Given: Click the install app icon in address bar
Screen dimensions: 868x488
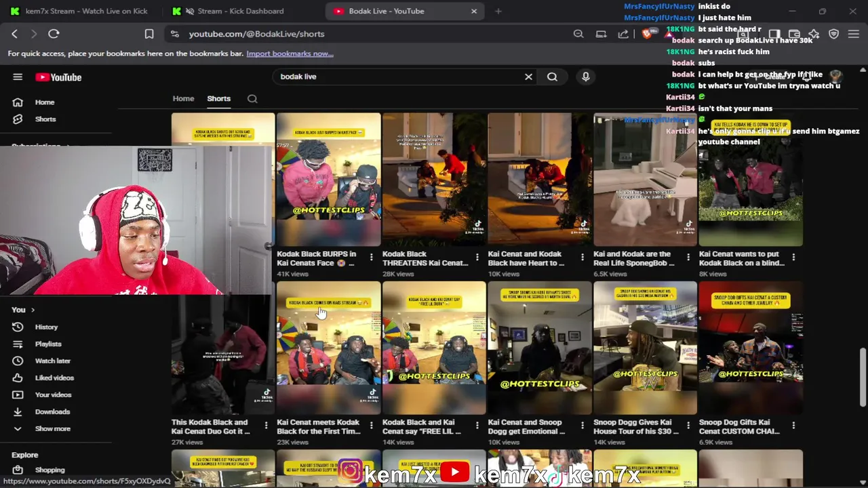Looking at the screenshot, I should coord(601,34).
